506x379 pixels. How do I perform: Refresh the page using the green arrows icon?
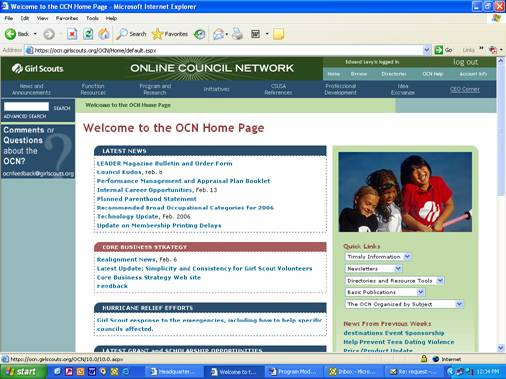88,34
